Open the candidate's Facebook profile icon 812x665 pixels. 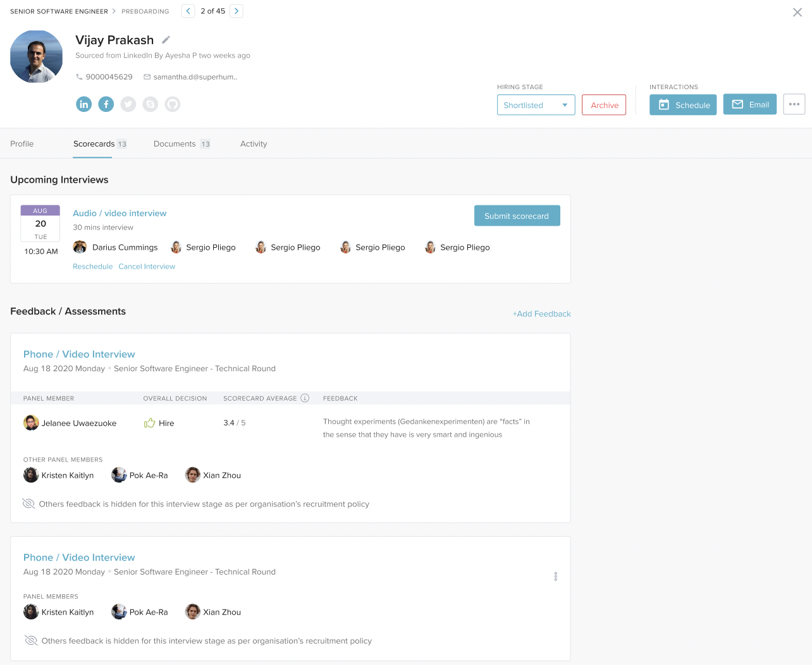106,104
